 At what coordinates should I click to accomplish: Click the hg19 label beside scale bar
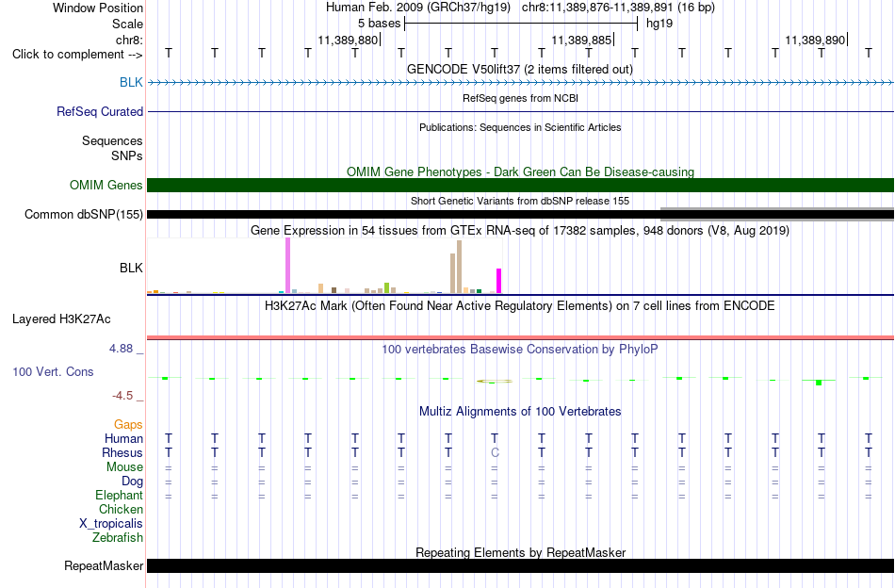(x=659, y=24)
